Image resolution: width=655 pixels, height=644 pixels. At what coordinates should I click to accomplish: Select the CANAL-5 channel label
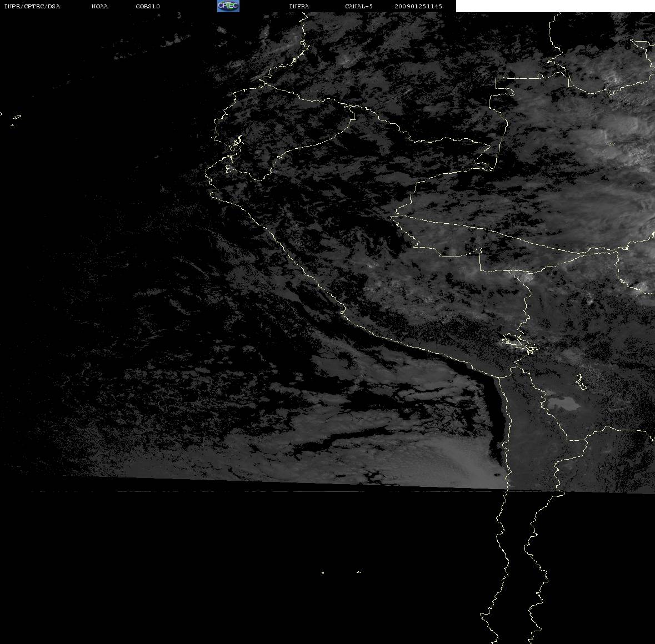tap(359, 6)
